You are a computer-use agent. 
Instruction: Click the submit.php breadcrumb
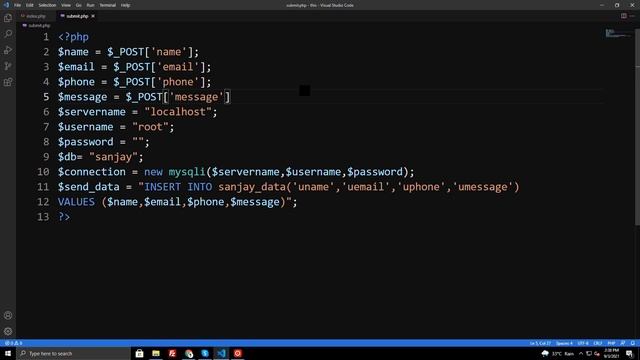(x=37, y=25)
